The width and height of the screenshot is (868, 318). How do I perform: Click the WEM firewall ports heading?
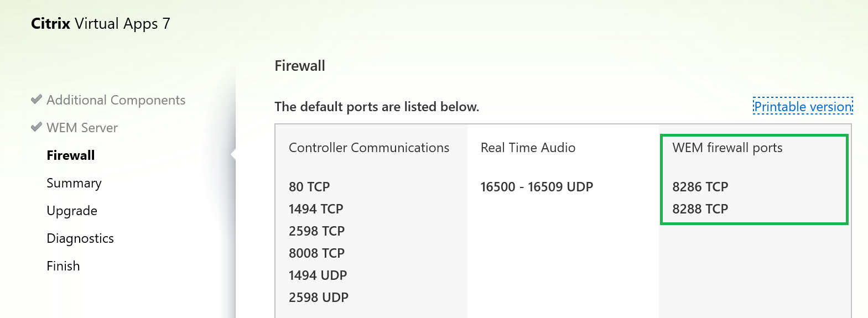pyautogui.click(x=727, y=148)
